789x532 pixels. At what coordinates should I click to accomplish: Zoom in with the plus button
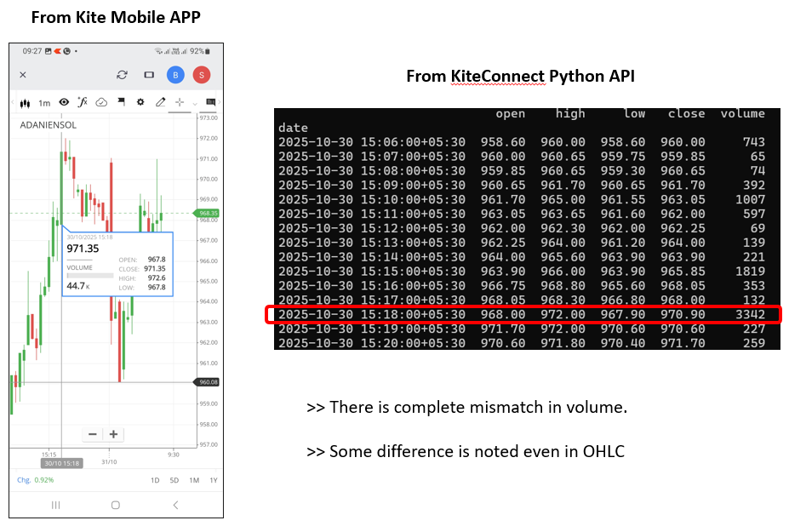point(113,434)
